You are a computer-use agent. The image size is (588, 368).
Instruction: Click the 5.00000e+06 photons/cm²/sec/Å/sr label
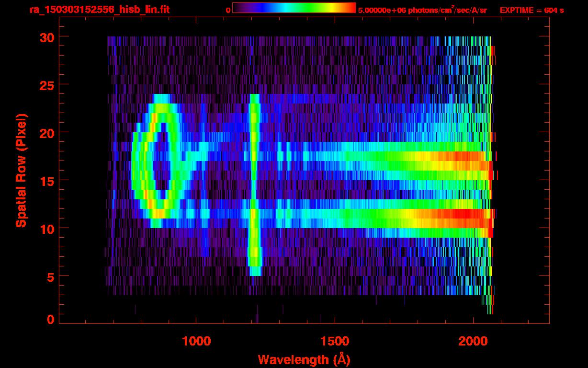point(422,10)
